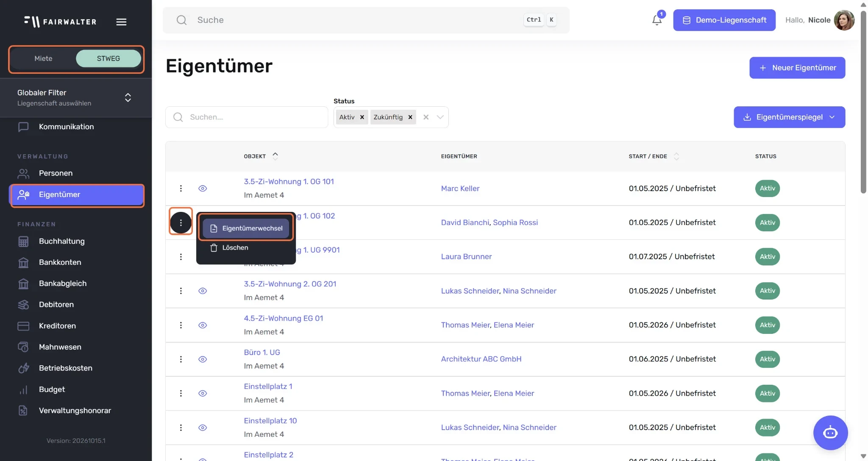Open Bankkonten from sidebar
The height and width of the screenshot is (461, 868).
coord(60,263)
